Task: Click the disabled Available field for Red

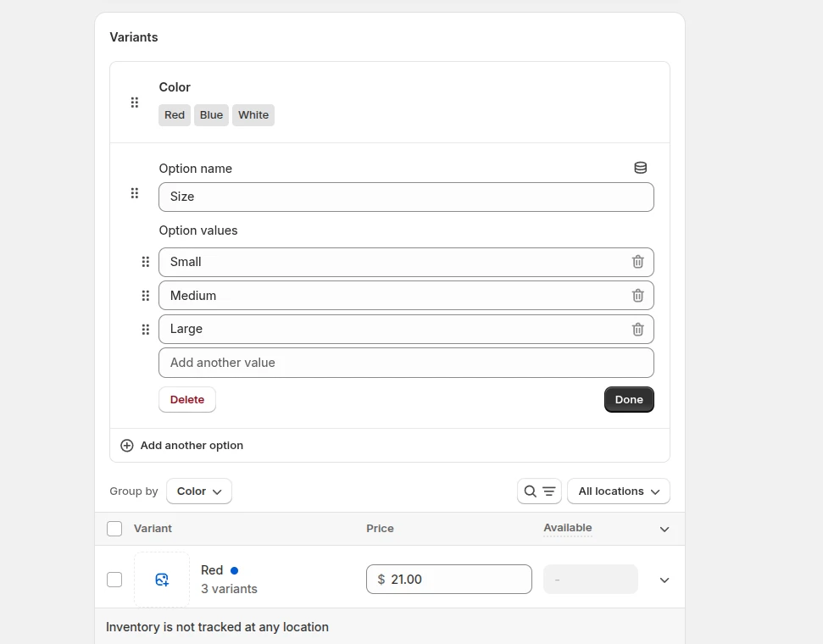Action: [x=591, y=580]
